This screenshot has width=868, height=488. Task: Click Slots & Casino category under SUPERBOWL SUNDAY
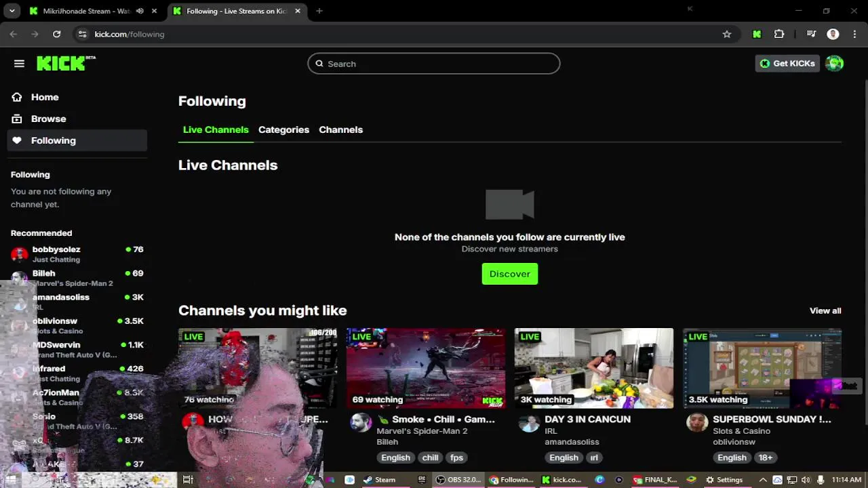point(741,431)
